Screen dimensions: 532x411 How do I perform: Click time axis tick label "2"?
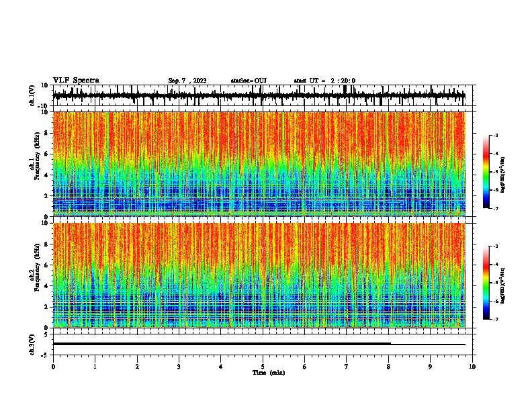point(137,367)
